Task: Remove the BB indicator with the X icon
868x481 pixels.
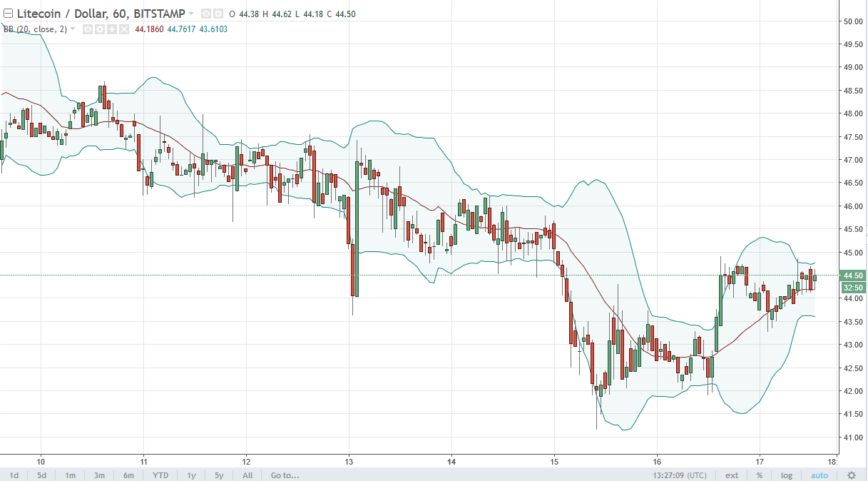Action: 123,29
